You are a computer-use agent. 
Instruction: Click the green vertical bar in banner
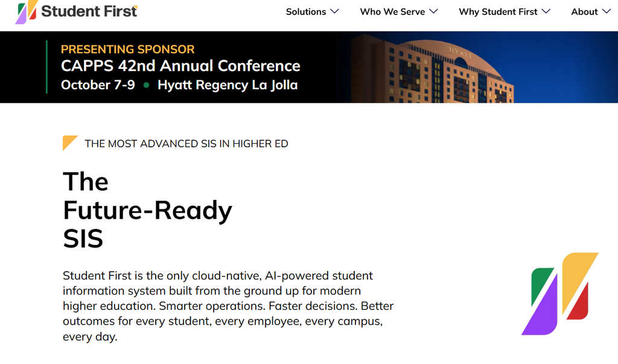(x=46, y=67)
